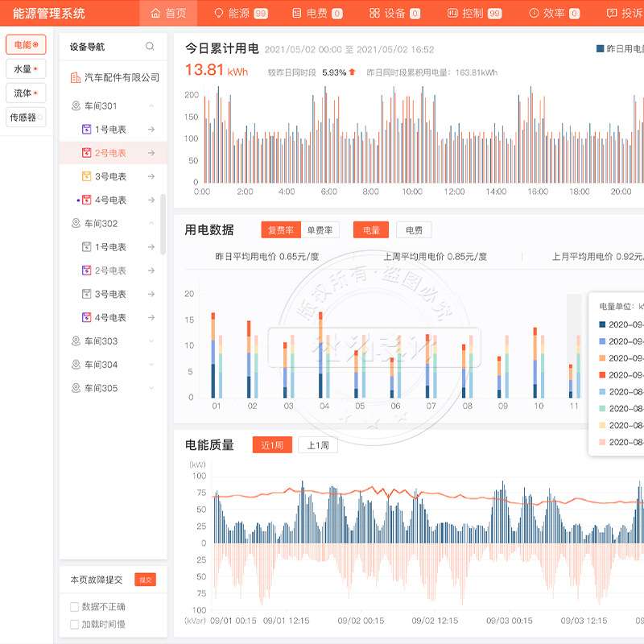Click the 车间305 tree label
This screenshot has height=644, width=644.
click(x=101, y=388)
